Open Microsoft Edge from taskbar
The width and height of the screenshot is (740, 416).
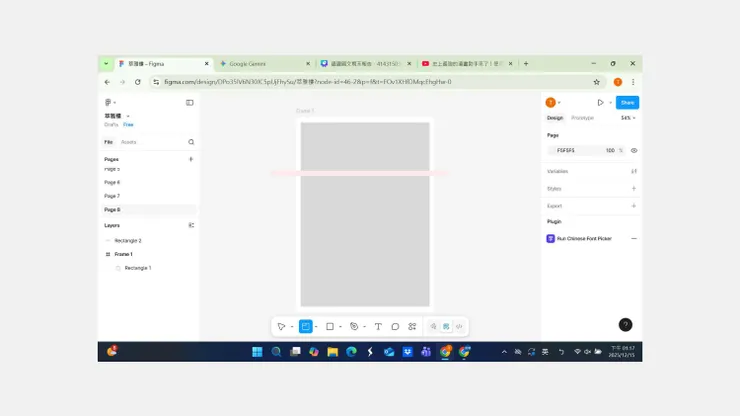coord(351,352)
